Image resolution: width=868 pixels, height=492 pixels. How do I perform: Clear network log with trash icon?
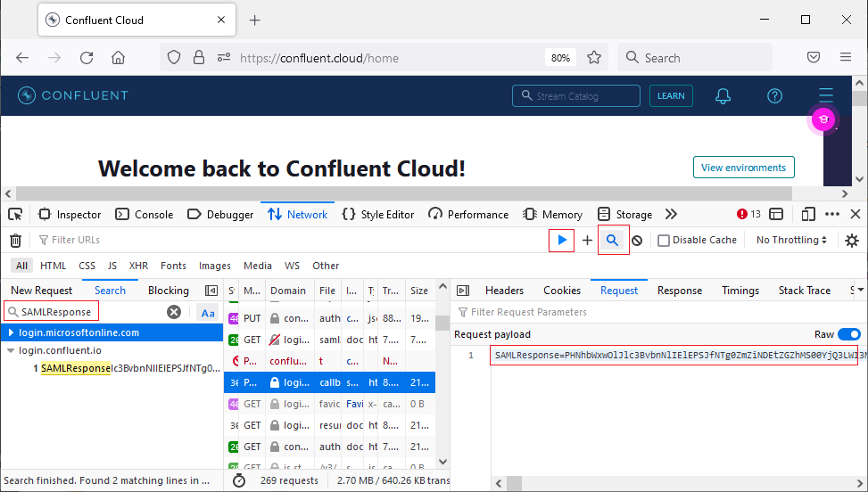[x=15, y=240]
